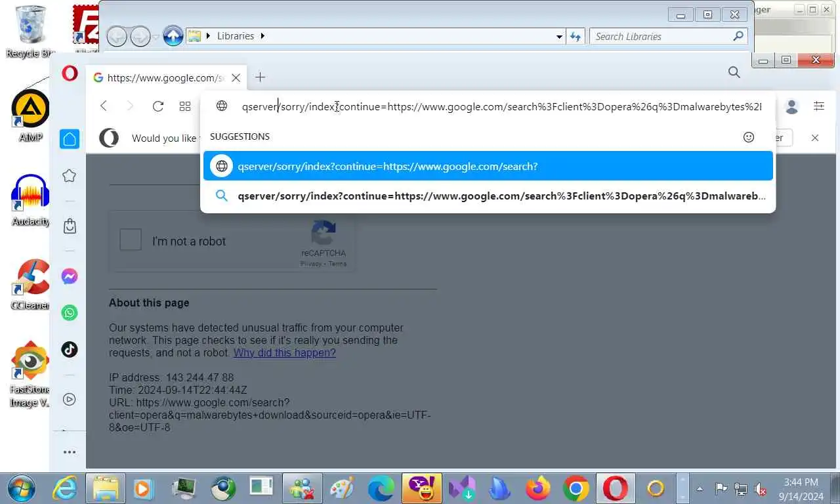Open FastStone Image Viewer desktop shortcut
840x504 pixels.
click(30, 375)
